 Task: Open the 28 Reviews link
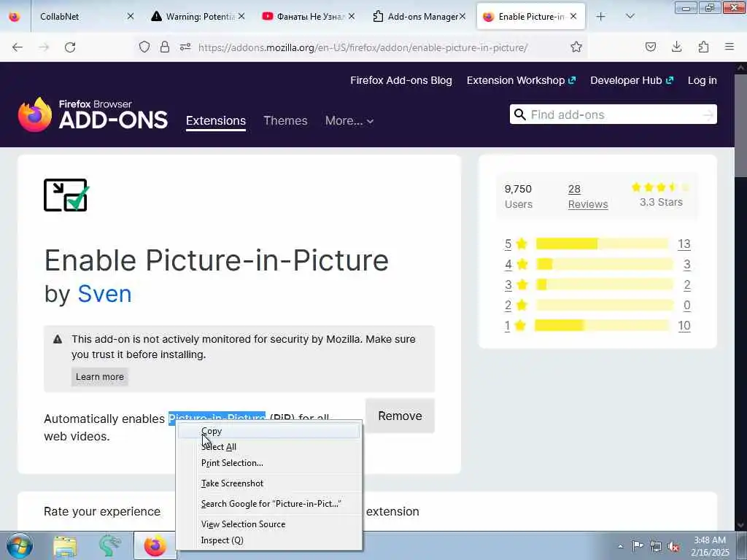[588, 196]
